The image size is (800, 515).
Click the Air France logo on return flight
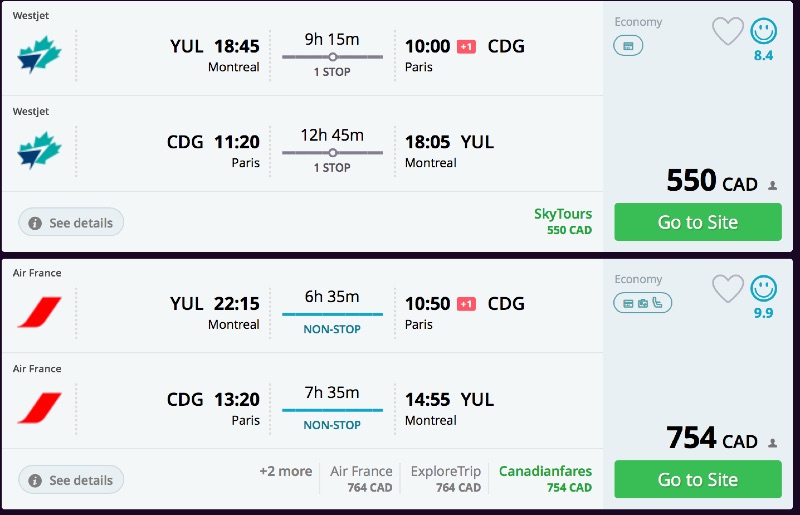tap(39, 408)
